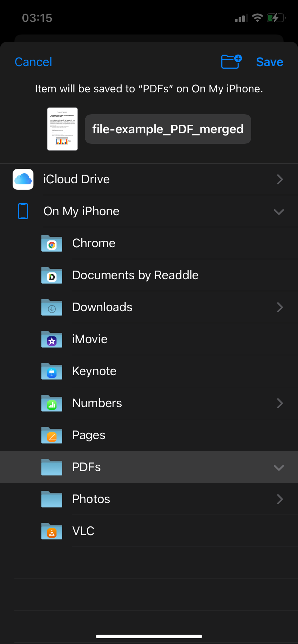The height and width of the screenshot is (644, 298).
Task: Save the file to PDFs
Action: 270,62
